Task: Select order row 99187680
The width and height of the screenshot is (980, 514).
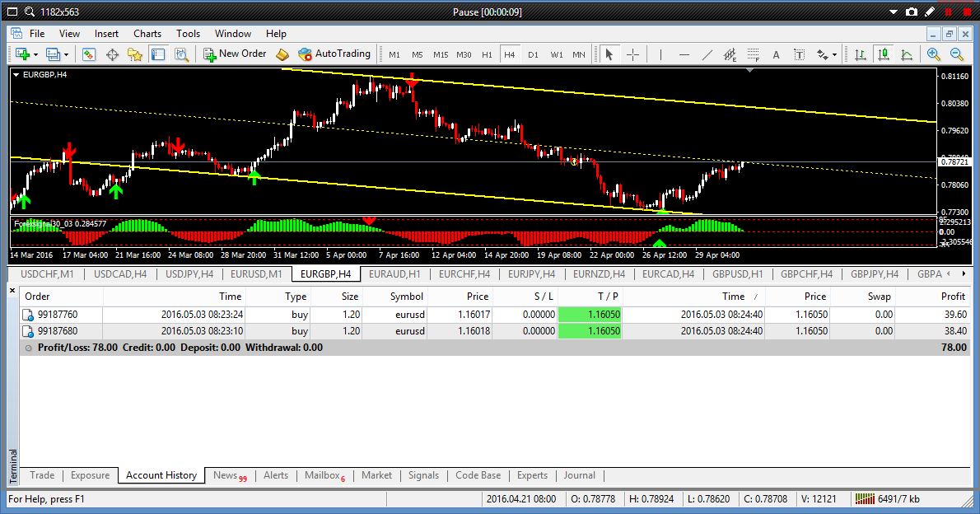Action: coord(495,331)
